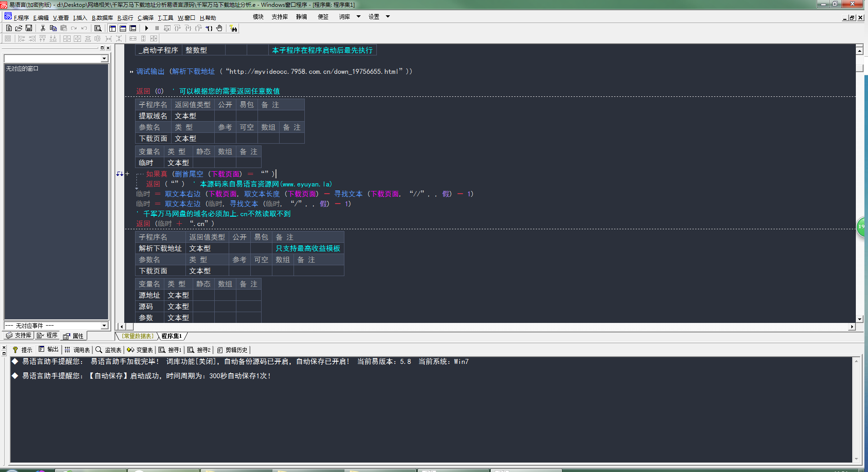Click the Copy toolbar icon

(x=53, y=28)
